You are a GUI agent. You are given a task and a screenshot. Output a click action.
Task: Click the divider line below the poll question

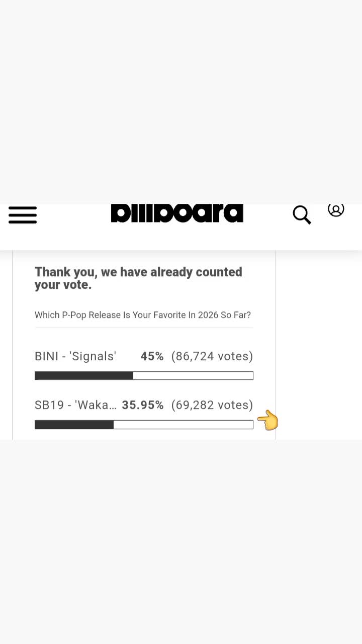[x=144, y=328]
